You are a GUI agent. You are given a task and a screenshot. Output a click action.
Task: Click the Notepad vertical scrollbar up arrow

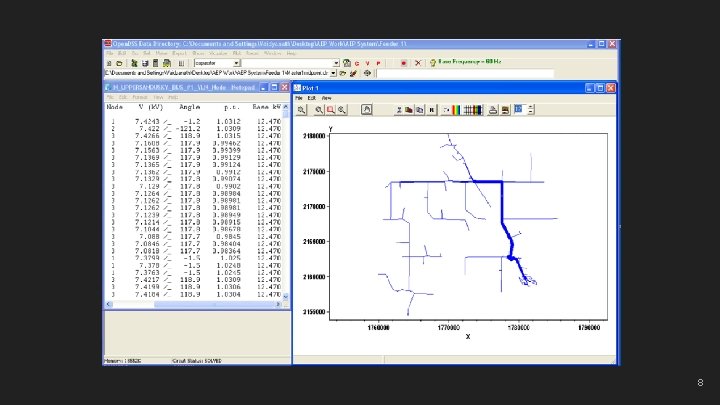pyautogui.click(x=286, y=107)
